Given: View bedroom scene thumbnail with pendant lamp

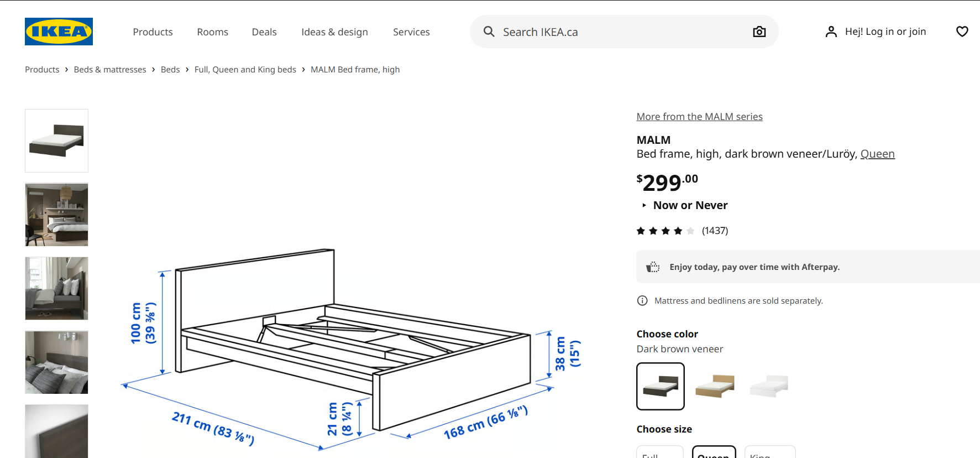Looking at the screenshot, I should 56,215.
